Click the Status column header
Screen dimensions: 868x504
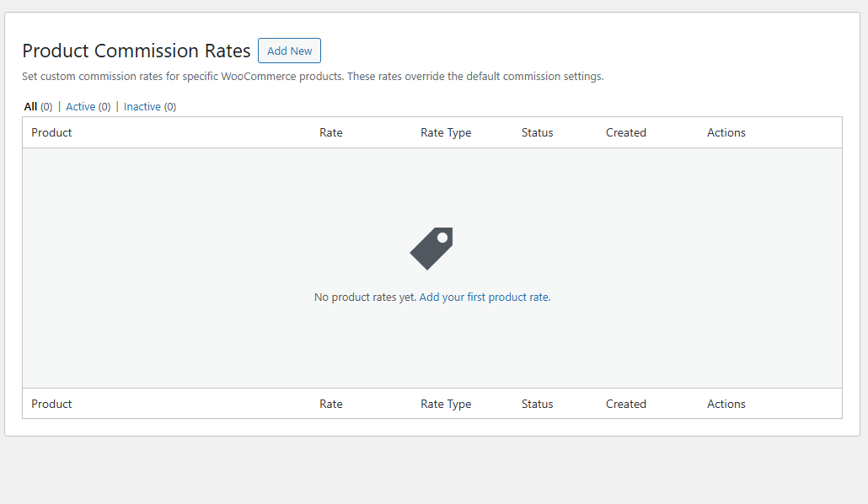[x=537, y=132]
